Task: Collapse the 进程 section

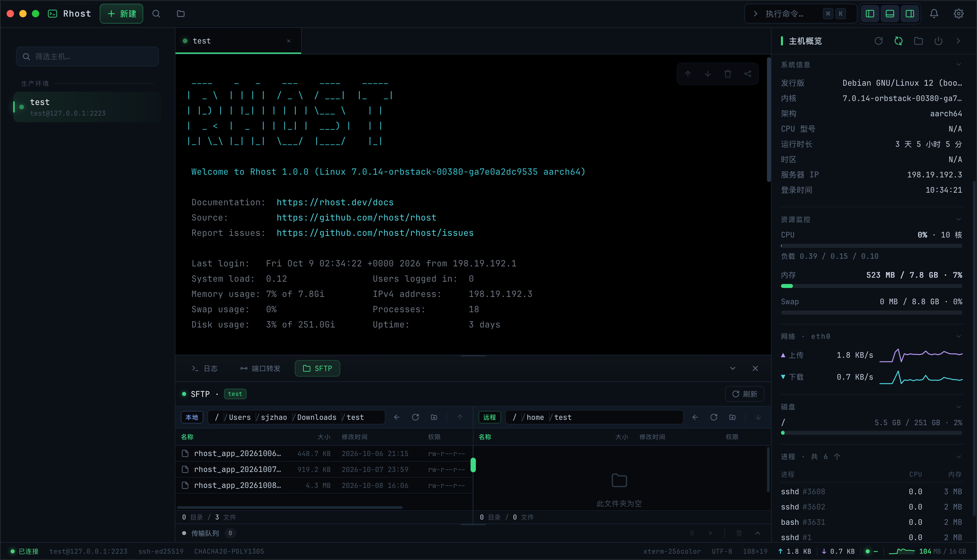Action: pos(958,457)
